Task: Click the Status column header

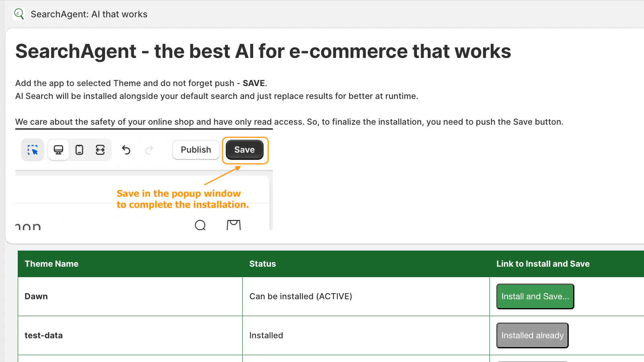Action: (x=262, y=264)
